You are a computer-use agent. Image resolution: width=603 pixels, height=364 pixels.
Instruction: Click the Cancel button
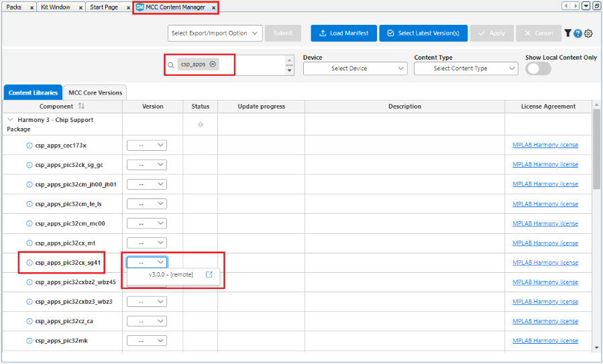point(539,33)
